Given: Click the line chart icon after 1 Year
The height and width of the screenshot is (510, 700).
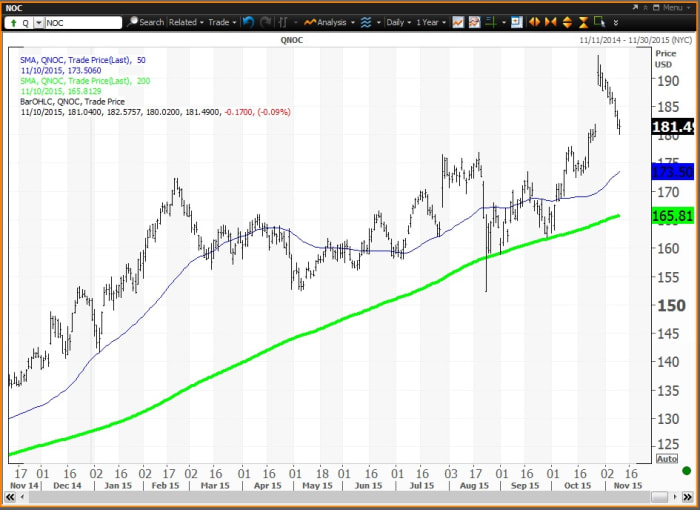Looking at the screenshot, I should click(x=458, y=21).
